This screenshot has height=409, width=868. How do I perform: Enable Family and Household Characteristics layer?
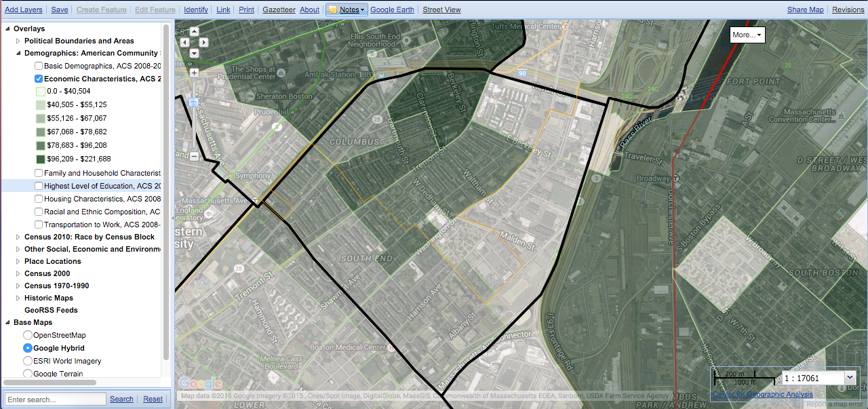[39, 173]
